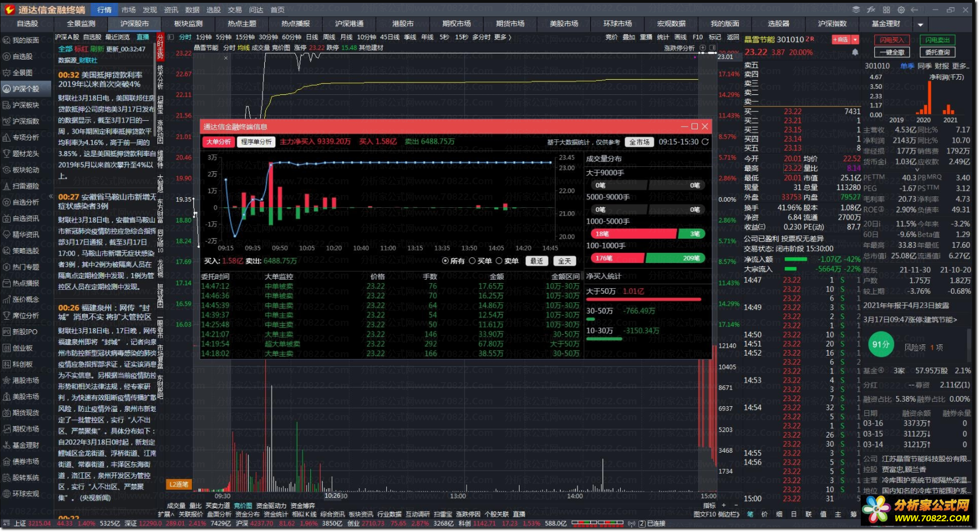Click the 上证 3215.04 index in status bar
Viewport: 980px width, 532px height.
(x=32, y=524)
